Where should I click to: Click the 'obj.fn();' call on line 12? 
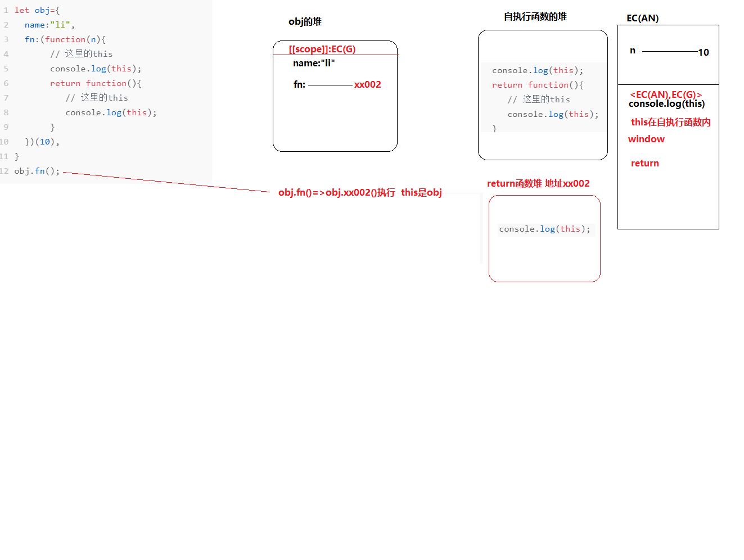37,171
